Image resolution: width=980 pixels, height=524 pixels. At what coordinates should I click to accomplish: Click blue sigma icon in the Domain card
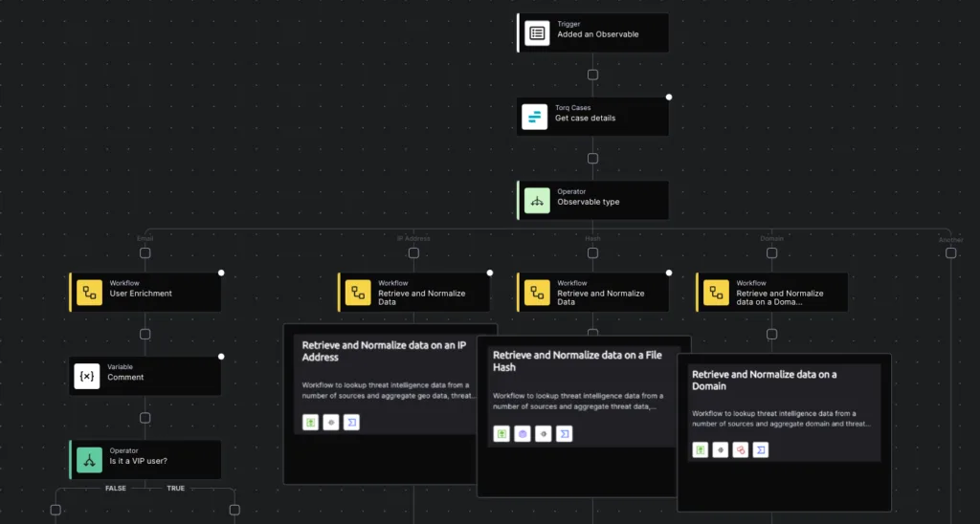(x=761, y=449)
